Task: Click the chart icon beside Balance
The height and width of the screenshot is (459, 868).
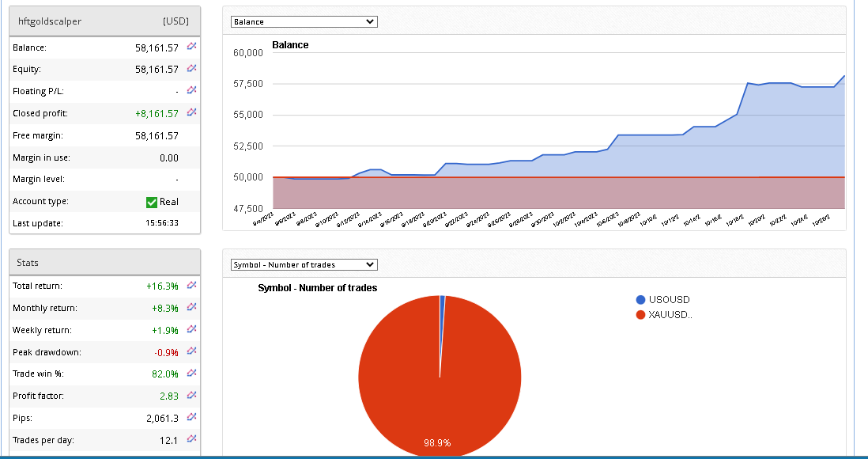Action: (x=191, y=47)
